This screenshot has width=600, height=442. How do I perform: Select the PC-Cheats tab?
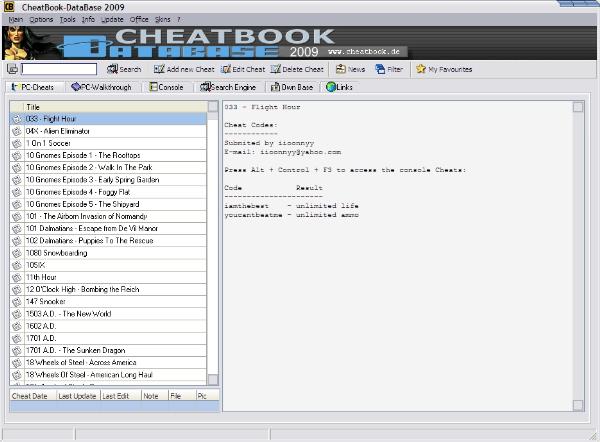coord(33,87)
